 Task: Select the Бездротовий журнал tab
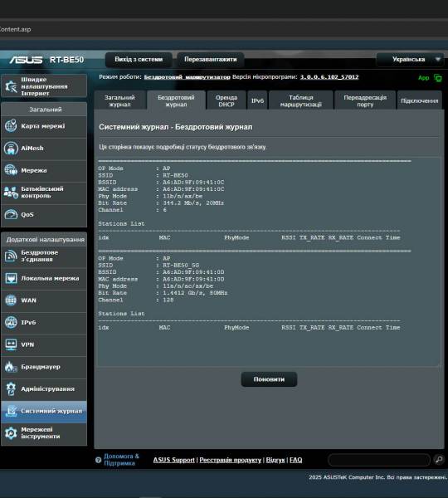pos(176,100)
